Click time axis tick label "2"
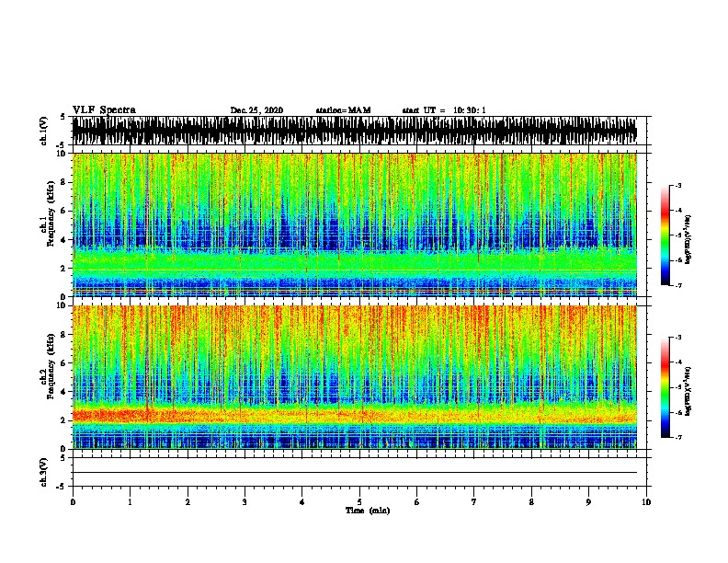This screenshot has height=563, width=728. point(188,502)
